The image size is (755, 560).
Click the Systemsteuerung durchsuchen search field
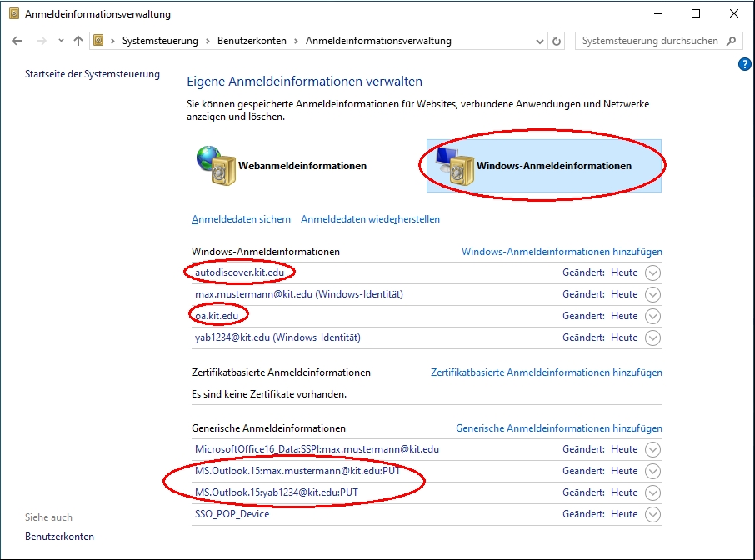tap(650, 41)
